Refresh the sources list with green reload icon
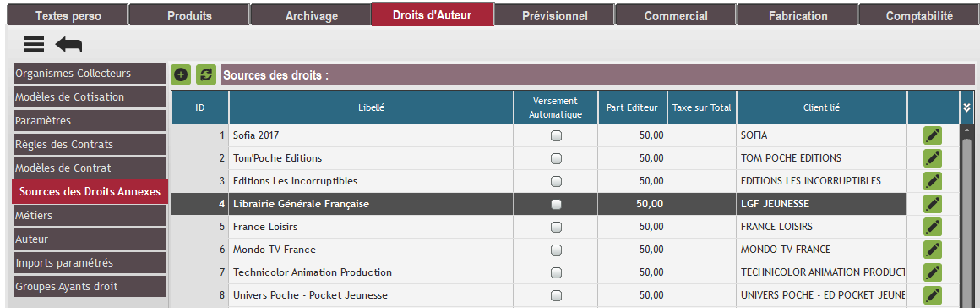 pos(205,74)
